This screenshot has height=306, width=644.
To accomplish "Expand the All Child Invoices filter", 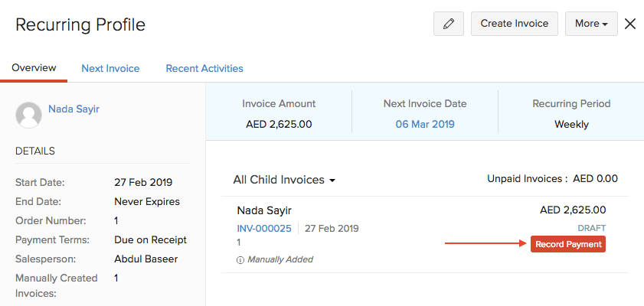I will (x=285, y=180).
